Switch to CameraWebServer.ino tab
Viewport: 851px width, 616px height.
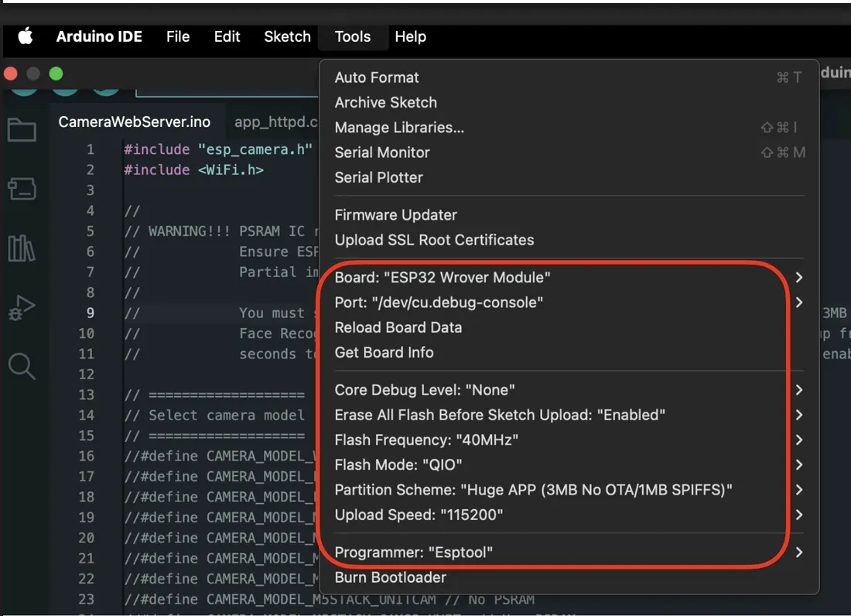135,121
